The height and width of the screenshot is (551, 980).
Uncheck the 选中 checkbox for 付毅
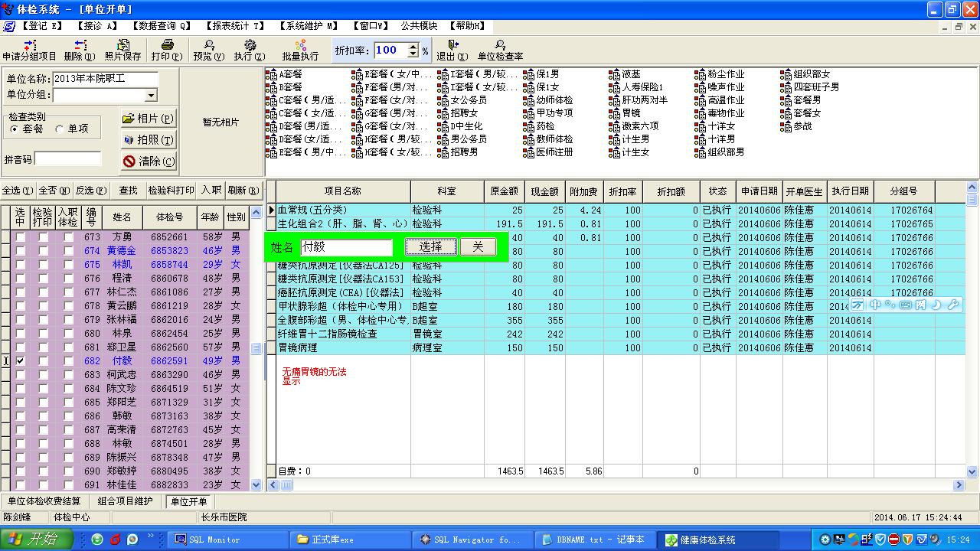pyautogui.click(x=21, y=361)
